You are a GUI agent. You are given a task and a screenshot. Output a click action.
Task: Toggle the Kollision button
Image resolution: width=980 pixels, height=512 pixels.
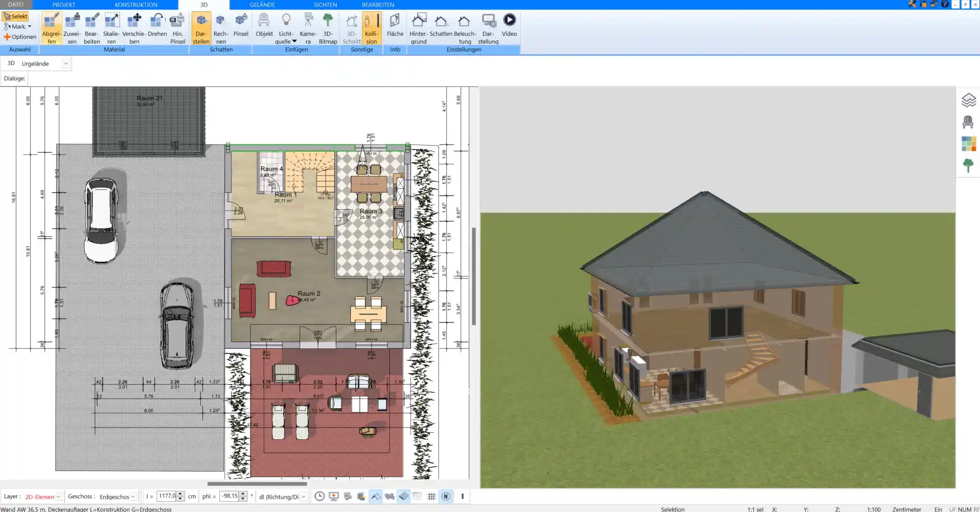tap(372, 28)
